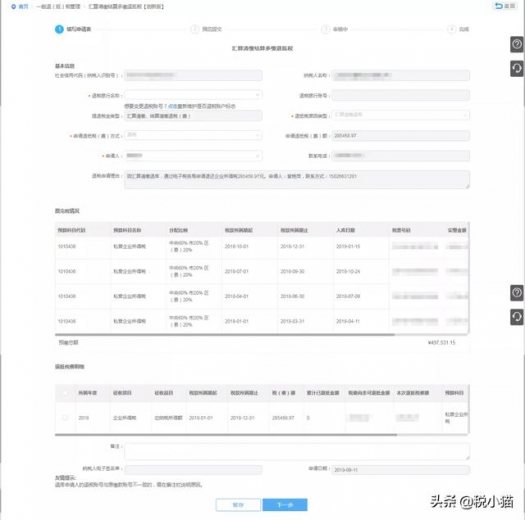Viewport: 525px width, 520px height.
Task: Click the date cell 2018-04-11
Action: (x=348, y=321)
